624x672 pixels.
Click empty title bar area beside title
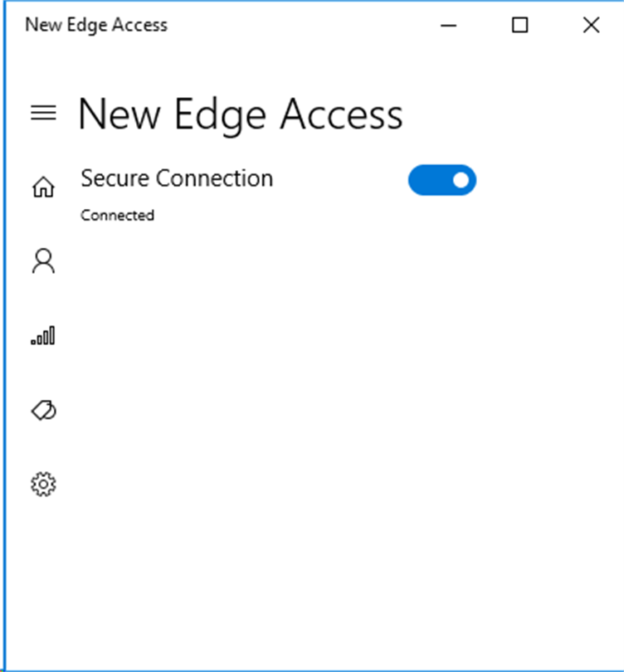(299, 25)
